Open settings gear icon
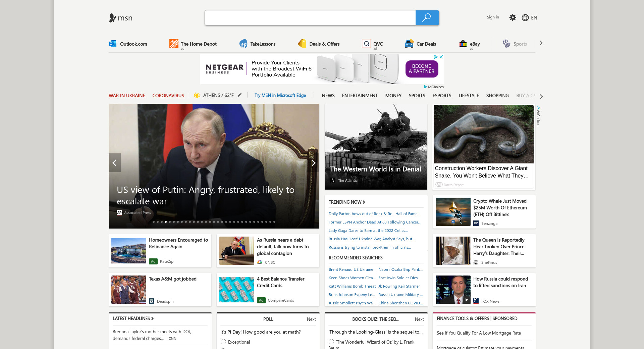Screen dimensions: 644x349 513,17
